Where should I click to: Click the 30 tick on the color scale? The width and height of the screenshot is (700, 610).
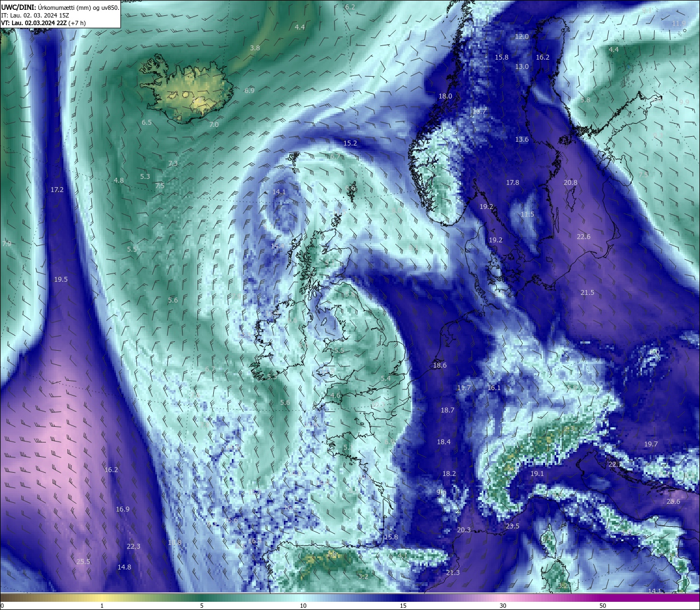pos(503,606)
